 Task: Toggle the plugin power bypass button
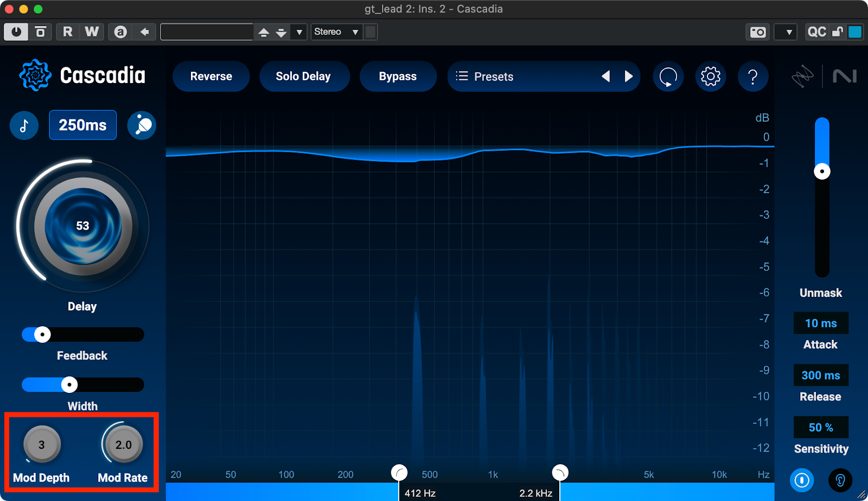point(16,32)
